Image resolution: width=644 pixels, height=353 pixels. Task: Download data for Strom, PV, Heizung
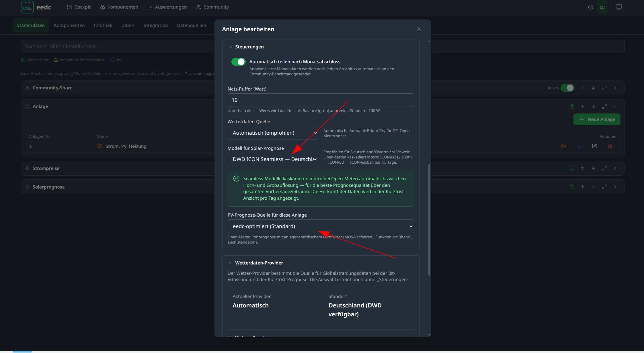pos(579,146)
